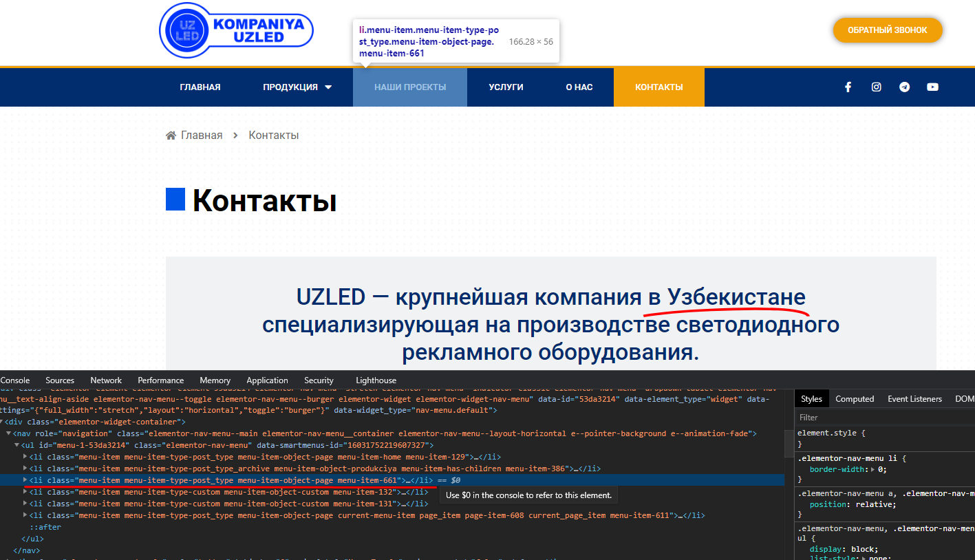The height and width of the screenshot is (560, 975).
Task: Switch to the DevTools Console tab
Action: pyautogui.click(x=15, y=380)
